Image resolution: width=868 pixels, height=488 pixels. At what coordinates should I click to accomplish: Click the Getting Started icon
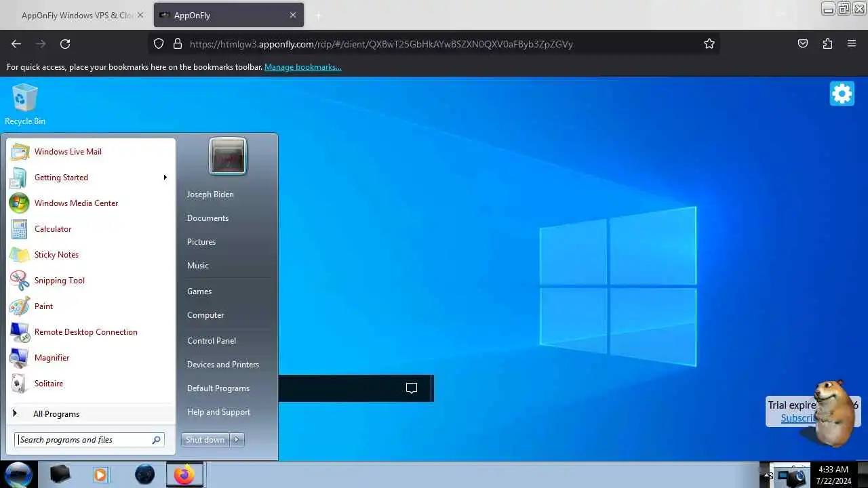[x=19, y=178]
